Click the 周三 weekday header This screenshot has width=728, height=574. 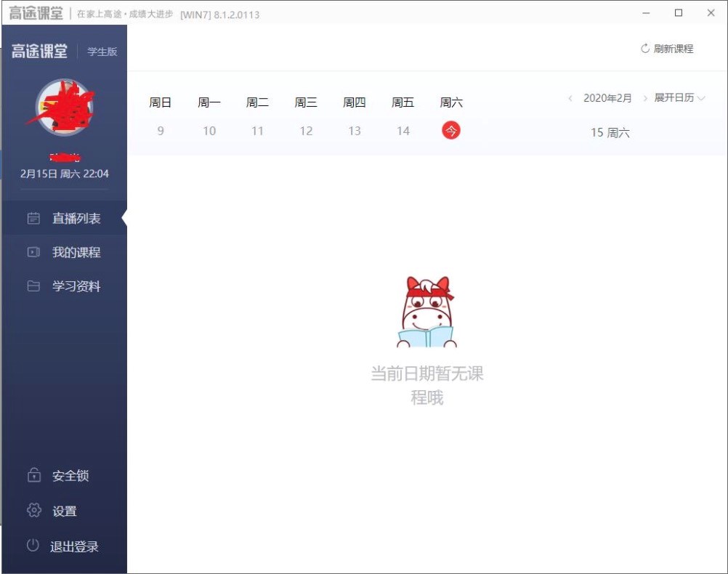click(x=306, y=102)
